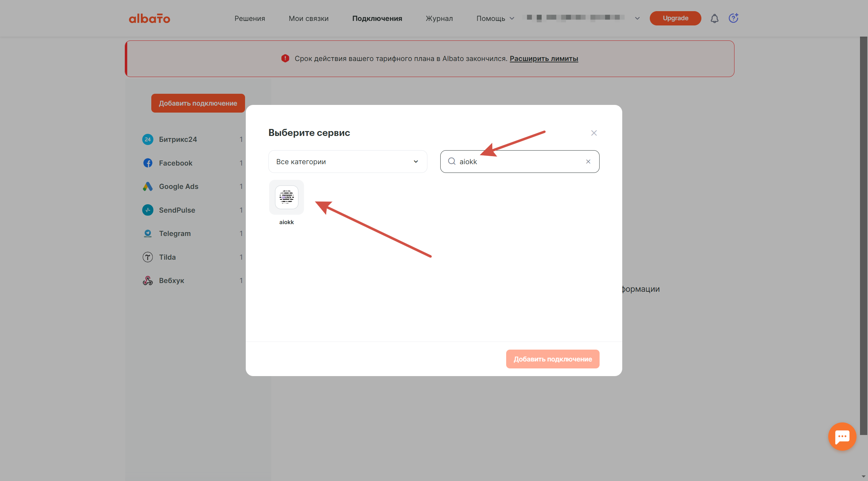Expand the Все категории dropdown
The height and width of the screenshot is (481, 868).
[348, 162]
